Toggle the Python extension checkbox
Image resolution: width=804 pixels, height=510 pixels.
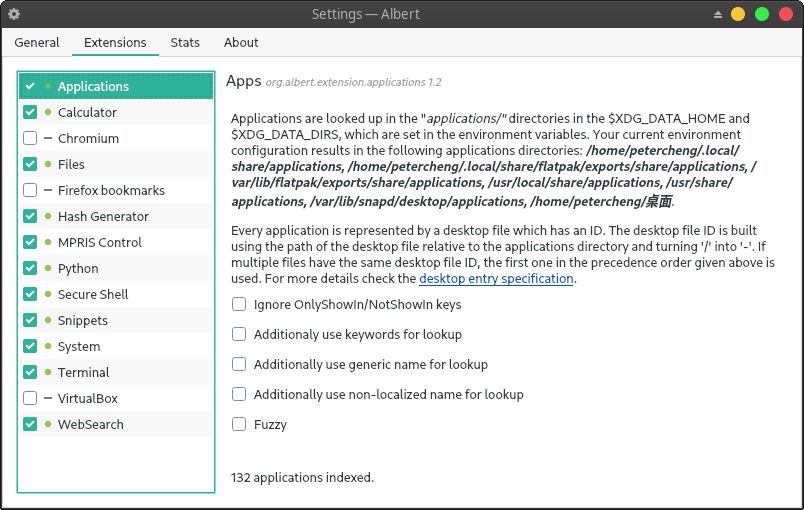coord(30,269)
